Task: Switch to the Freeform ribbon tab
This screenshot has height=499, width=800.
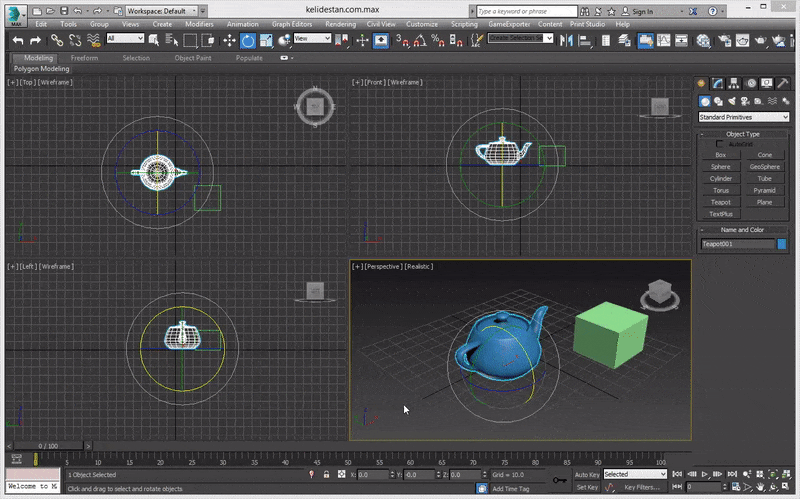Action: pos(84,58)
